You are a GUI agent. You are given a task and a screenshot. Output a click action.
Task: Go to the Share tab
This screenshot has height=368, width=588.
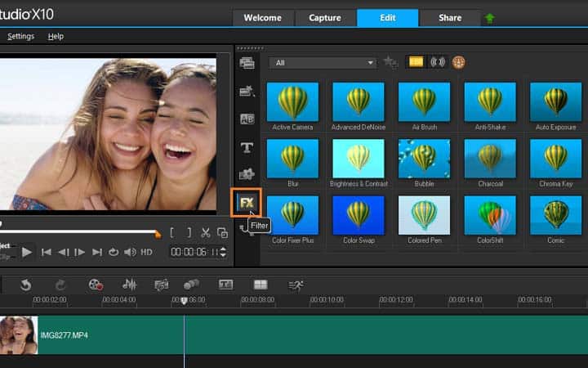(x=450, y=18)
